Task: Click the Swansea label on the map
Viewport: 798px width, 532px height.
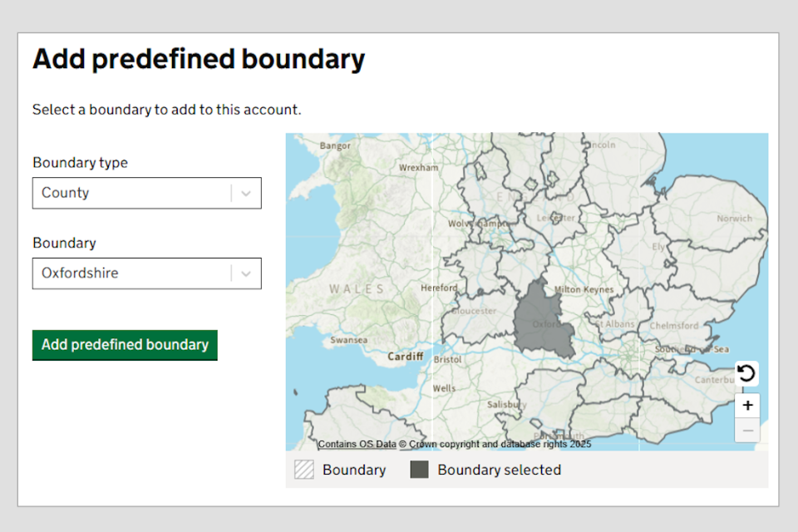Action: point(349,340)
